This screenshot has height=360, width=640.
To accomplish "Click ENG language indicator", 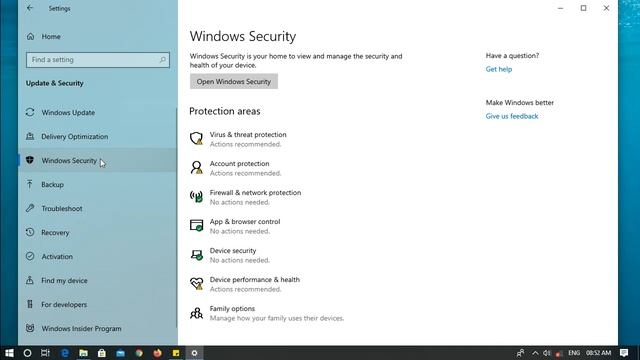I will (574, 353).
